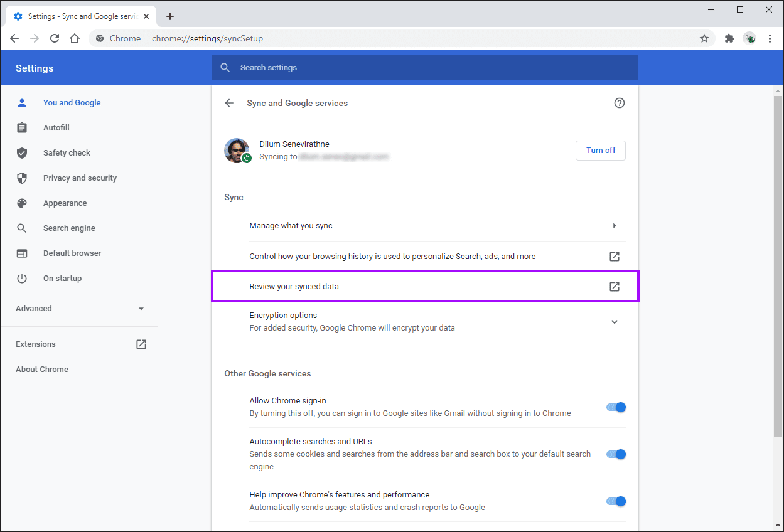Open browsing history personalization external link icon
The width and height of the screenshot is (784, 532).
pos(615,256)
